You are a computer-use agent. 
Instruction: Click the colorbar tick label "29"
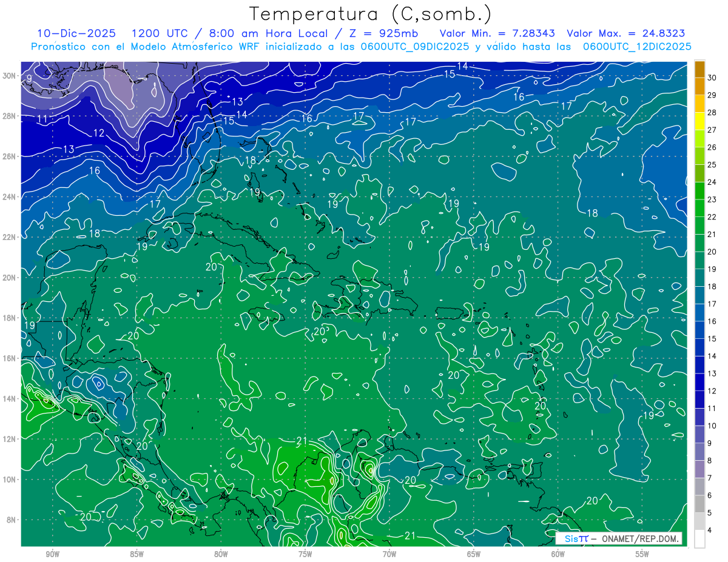(x=712, y=95)
